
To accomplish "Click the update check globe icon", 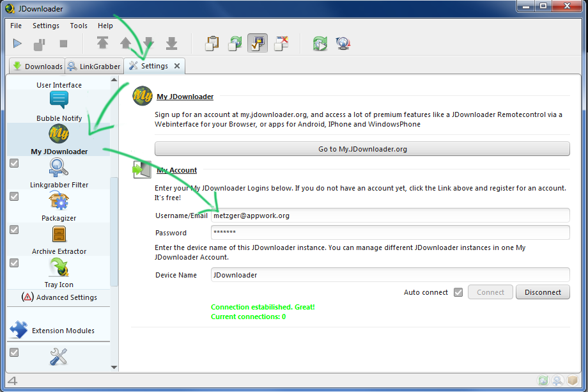I will pyautogui.click(x=343, y=43).
